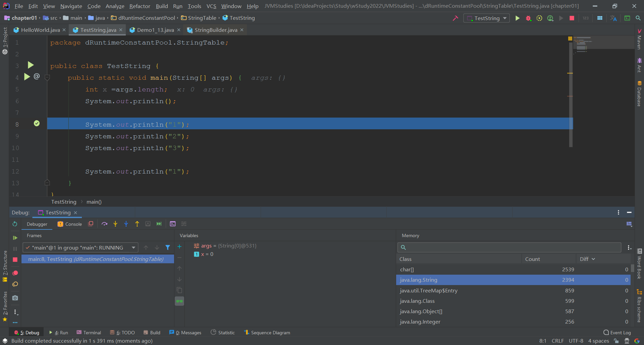Click the camera thread dump icon
The width and height of the screenshot is (644, 345).
[x=15, y=298]
